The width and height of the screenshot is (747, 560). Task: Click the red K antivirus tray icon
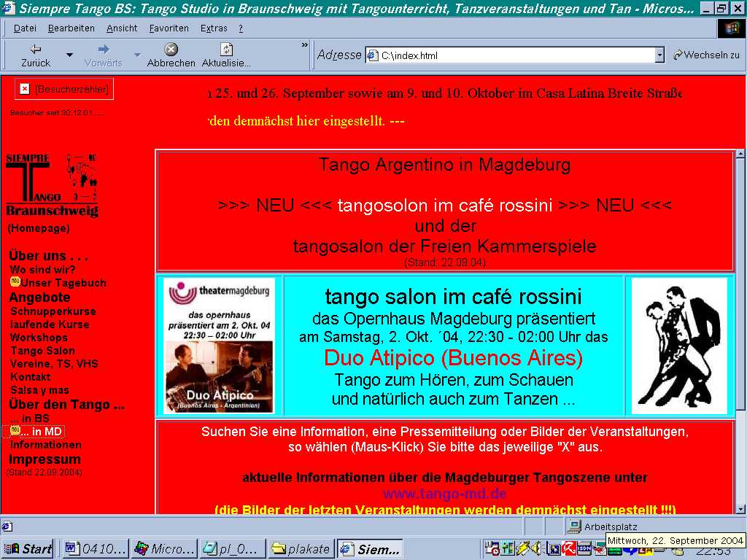click(x=569, y=548)
